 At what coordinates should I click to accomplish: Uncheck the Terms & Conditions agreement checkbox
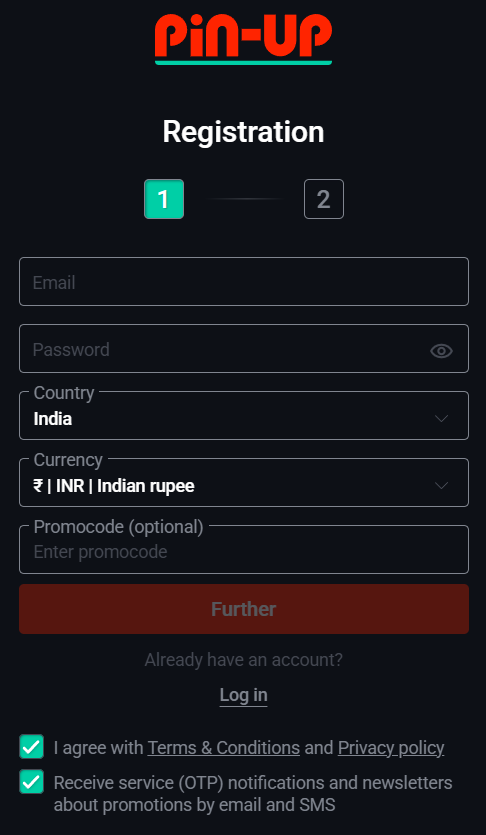click(31, 747)
